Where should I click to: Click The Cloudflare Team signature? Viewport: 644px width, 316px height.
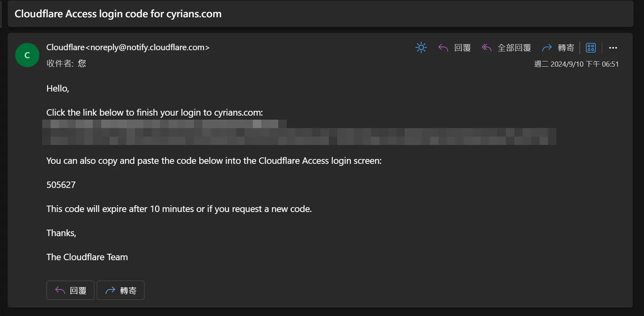point(87,257)
